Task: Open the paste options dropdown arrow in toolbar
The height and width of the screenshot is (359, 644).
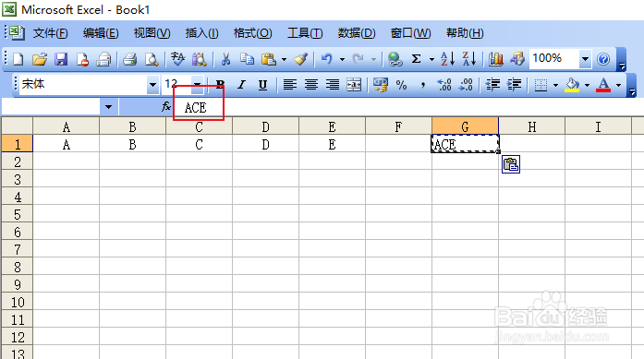Action: pos(284,60)
